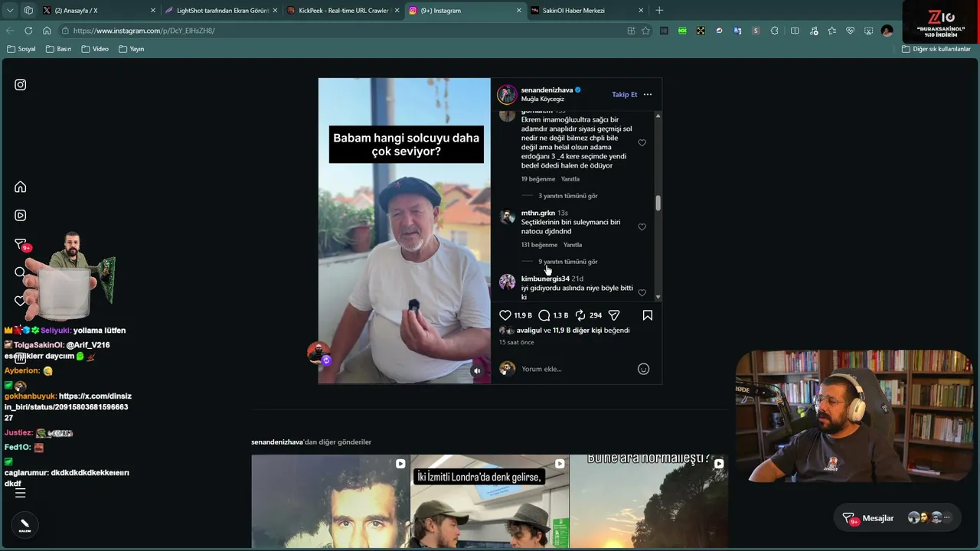Open senandenizhava's profile picture
This screenshot has width=980, height=551.
507,95
